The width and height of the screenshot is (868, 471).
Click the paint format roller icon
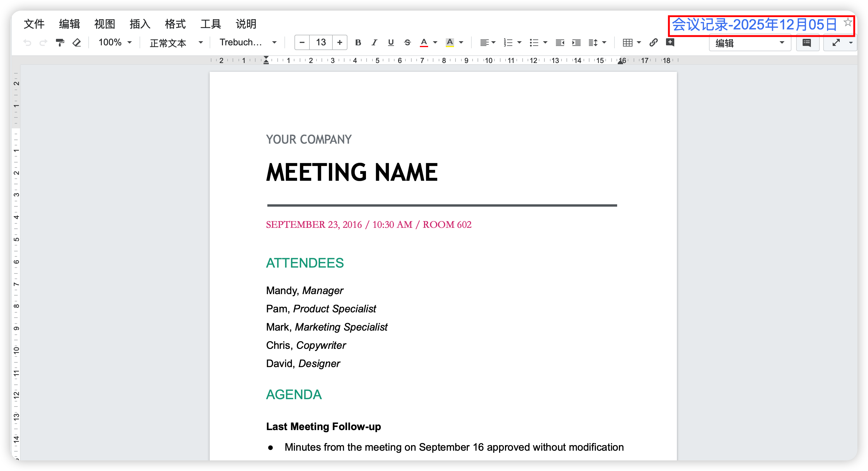coord(60,42)
